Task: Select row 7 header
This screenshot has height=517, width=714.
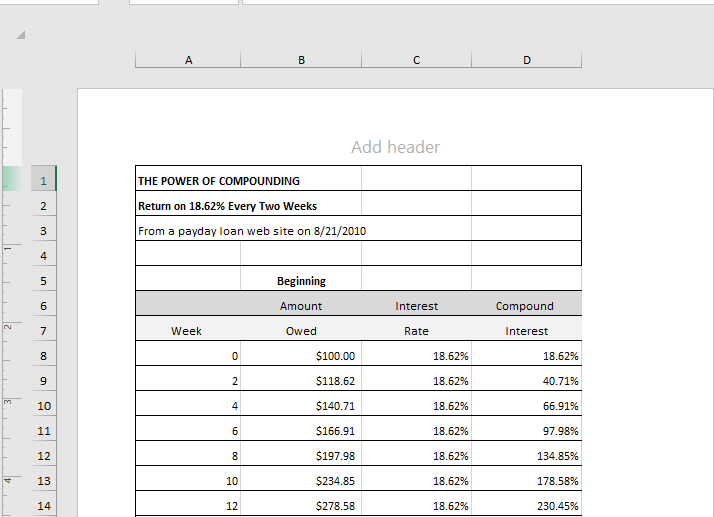Action: [43, 329]
